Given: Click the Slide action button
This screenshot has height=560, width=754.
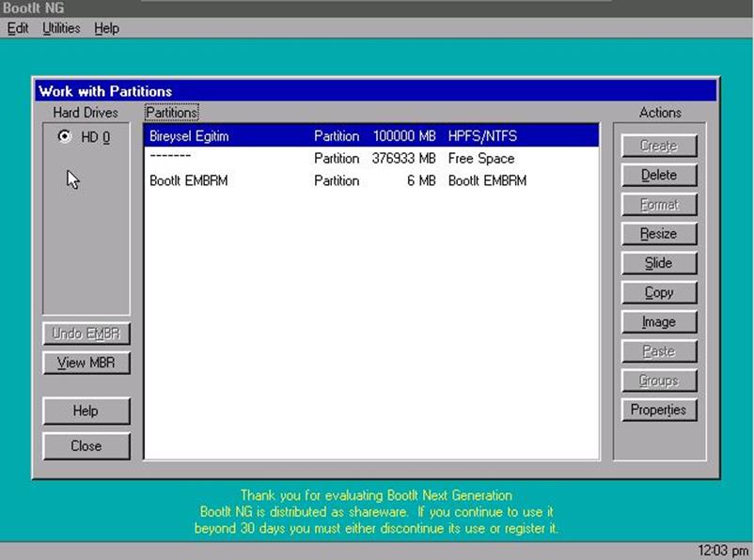Looking at the screenshot, I should click(x=659, y=263).
